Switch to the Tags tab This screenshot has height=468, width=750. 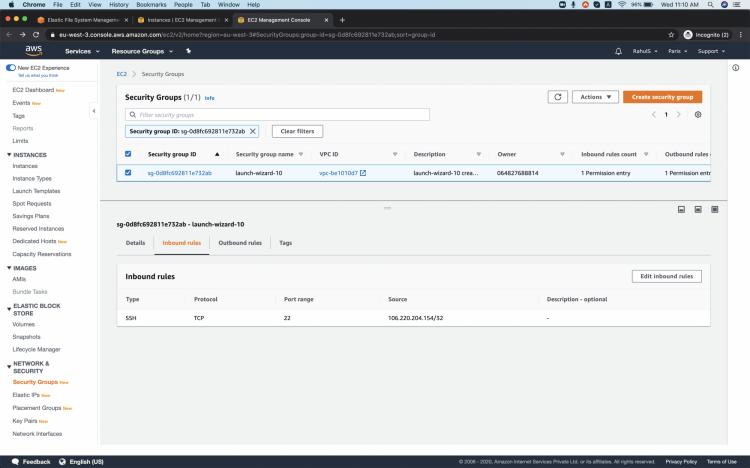286,243
